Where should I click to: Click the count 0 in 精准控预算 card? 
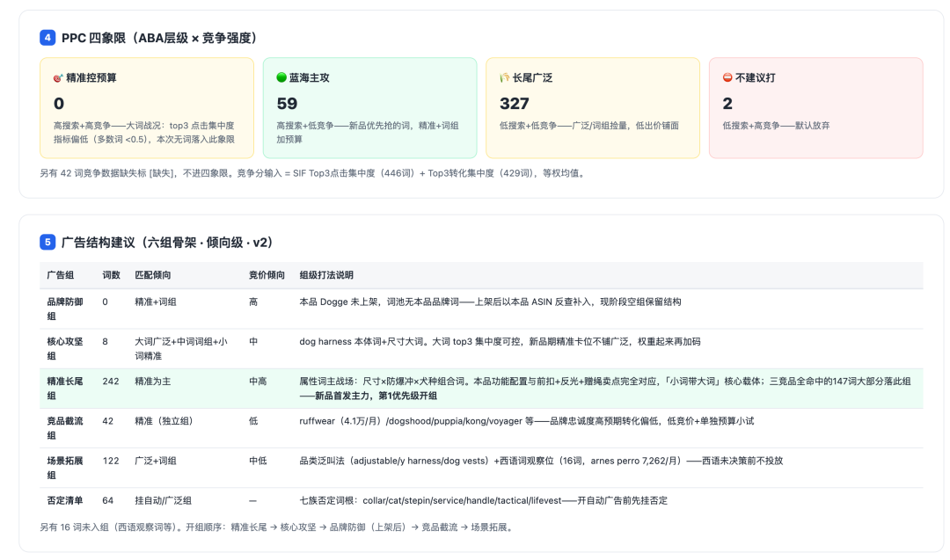tap(59, 104)
